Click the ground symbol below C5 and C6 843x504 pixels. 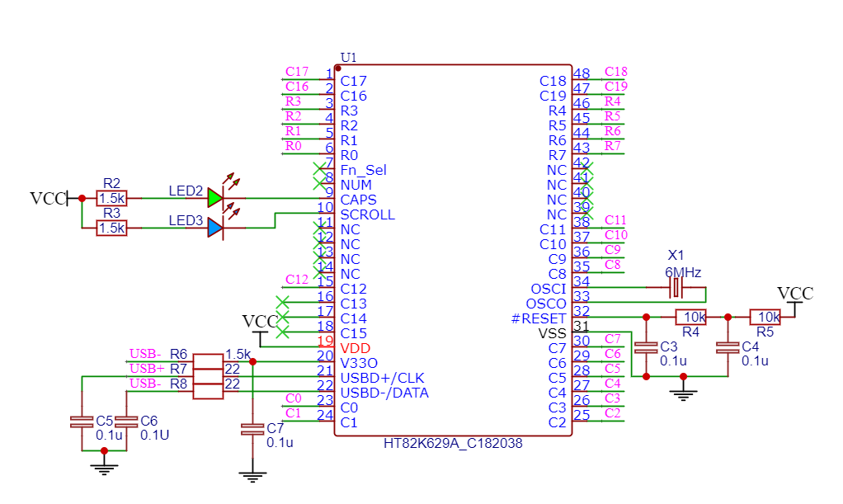coord(104,469)
